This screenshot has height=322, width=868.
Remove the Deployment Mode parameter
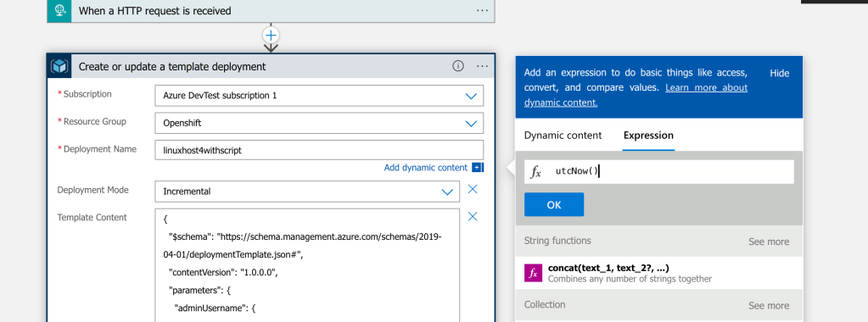pyautogui.click(x=473, y=189)
